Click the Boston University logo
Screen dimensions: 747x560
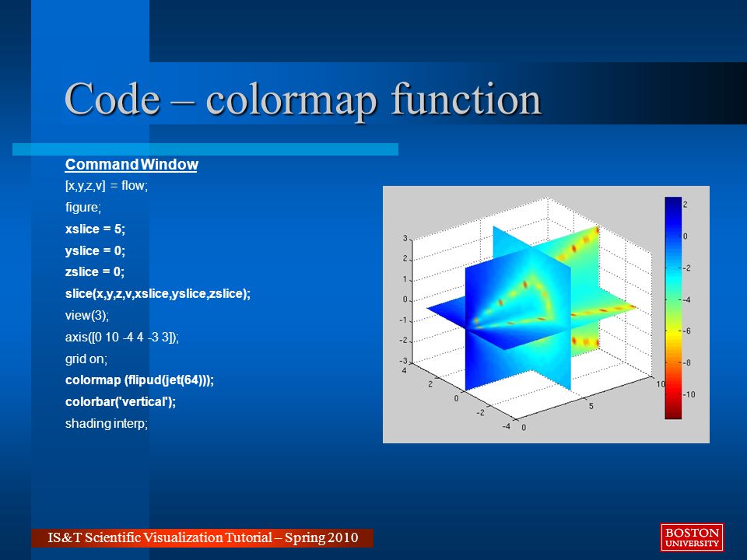(692, 537)
